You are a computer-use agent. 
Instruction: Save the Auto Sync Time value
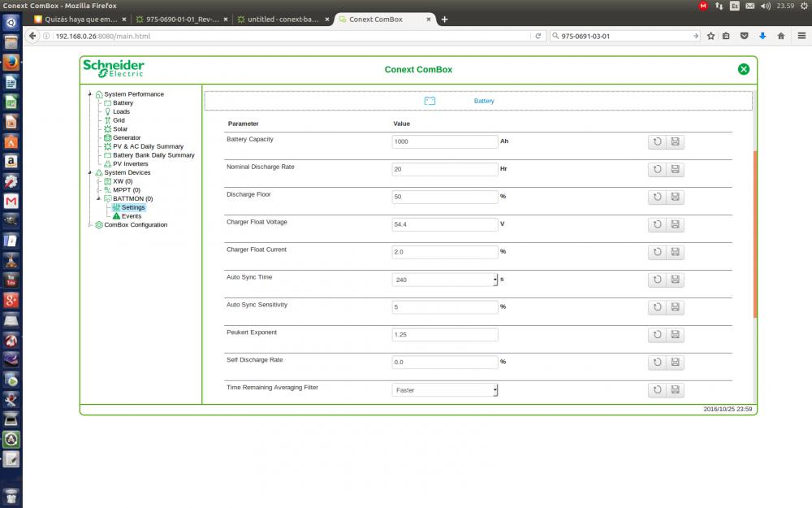click(x=676, y=280)
